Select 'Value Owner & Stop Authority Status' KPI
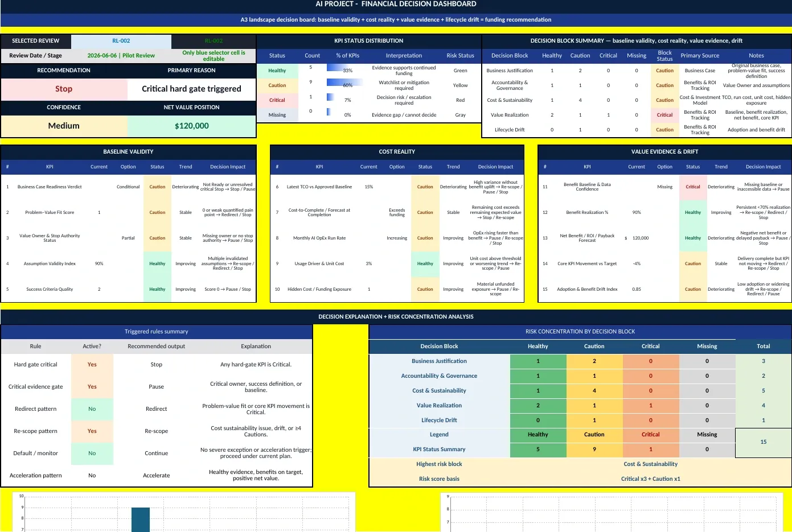792x532 pixels. coord(50,238)
